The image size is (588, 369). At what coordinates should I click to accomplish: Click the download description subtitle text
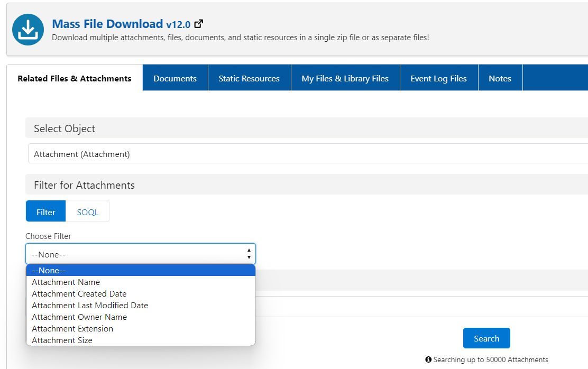[241, 38]
